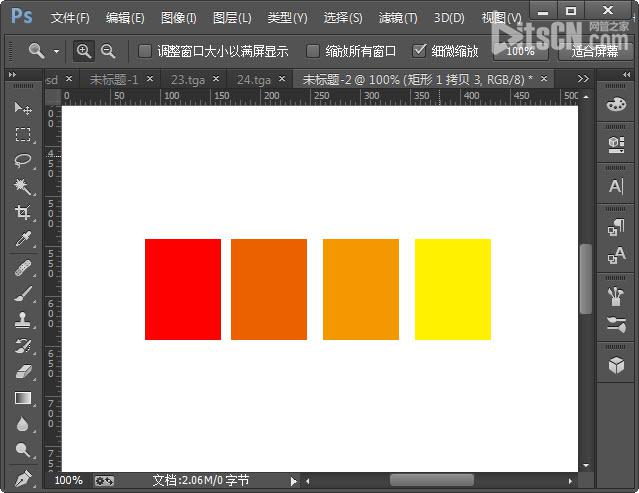
Task: Click the 100% zoom button
Action: (x=520, y=51)
